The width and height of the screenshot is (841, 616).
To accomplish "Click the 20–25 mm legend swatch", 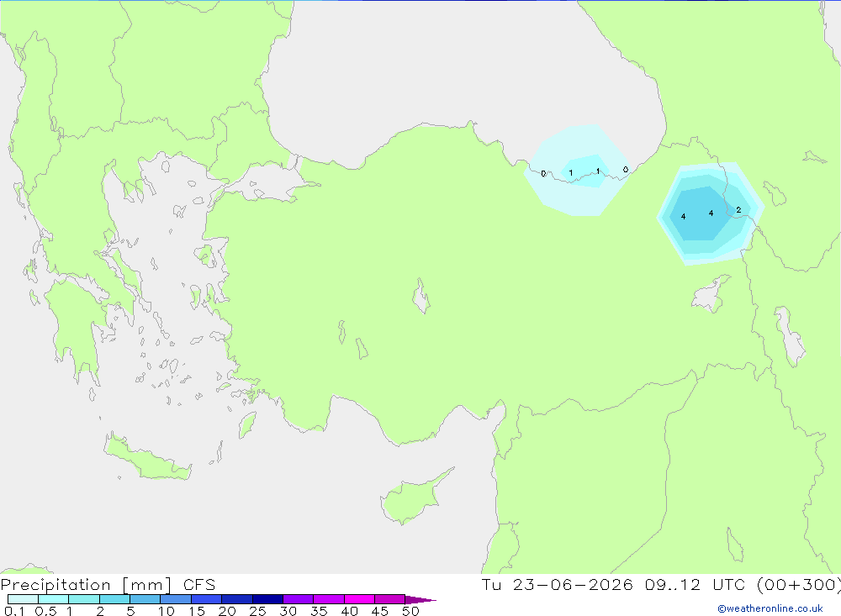I will tap(237, 599).
